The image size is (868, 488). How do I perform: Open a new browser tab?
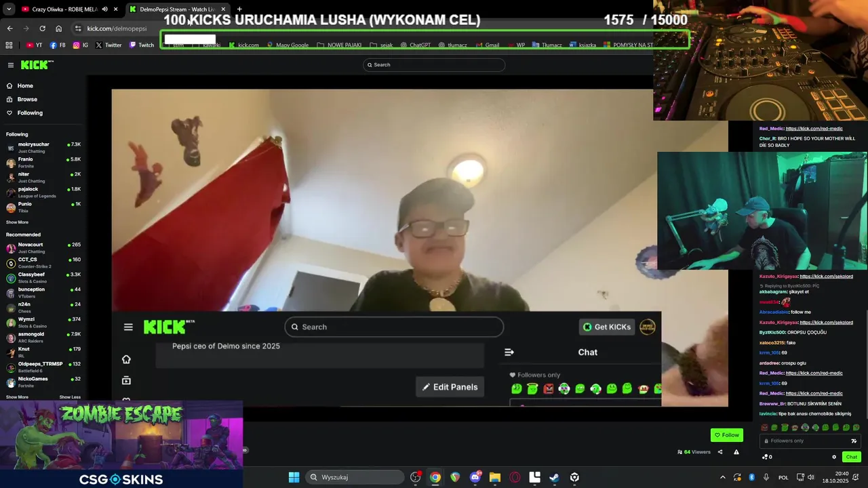click(x=239, y=9)
